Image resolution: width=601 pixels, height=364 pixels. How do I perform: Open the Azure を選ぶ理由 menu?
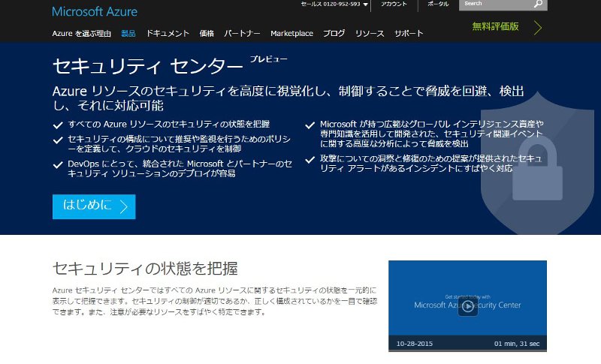click(82, 34)
